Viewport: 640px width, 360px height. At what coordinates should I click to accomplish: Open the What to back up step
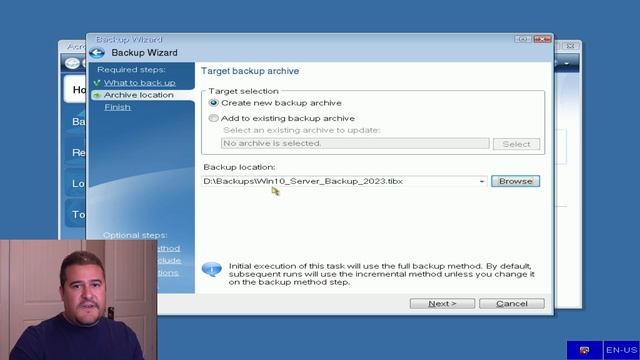coord(140,83)
